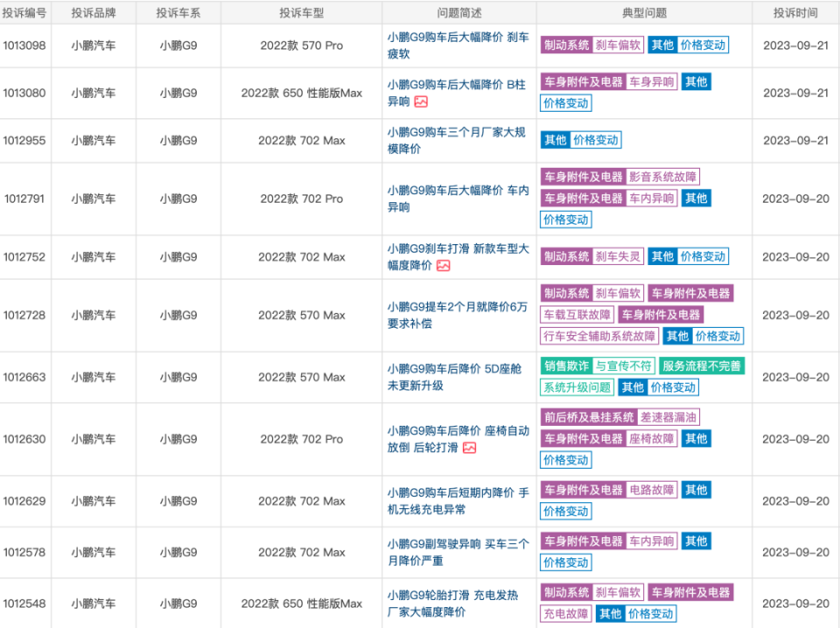Select complaint number 1012578

[24, 553]
